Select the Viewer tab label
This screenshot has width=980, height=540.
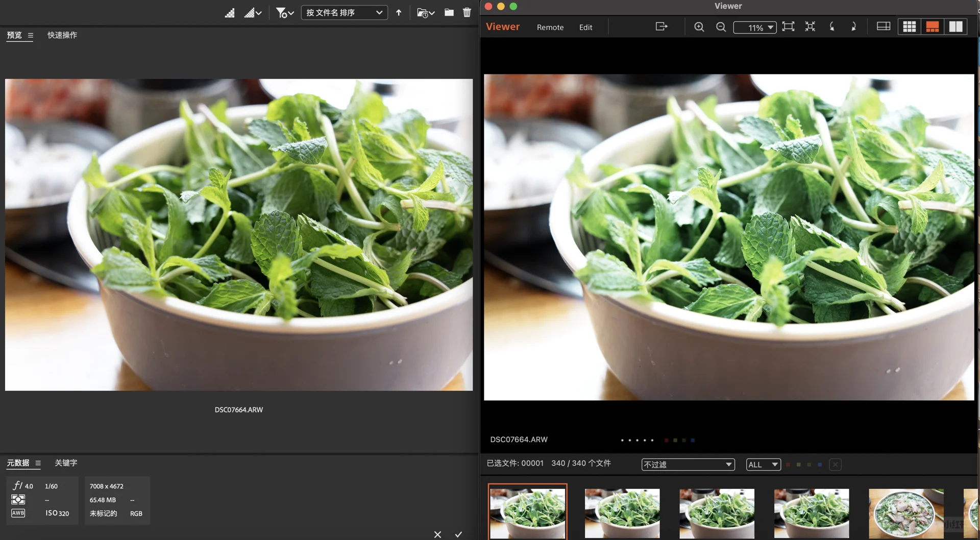[503, 27]
